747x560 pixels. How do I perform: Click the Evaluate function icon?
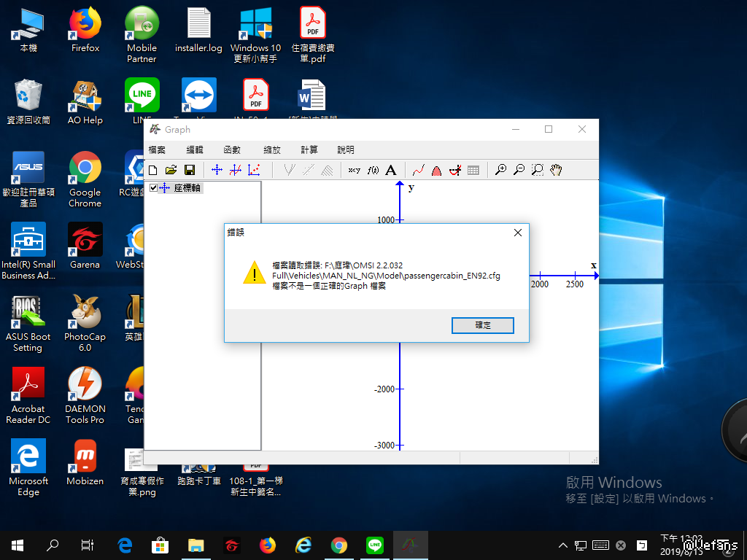pos(455,170)
